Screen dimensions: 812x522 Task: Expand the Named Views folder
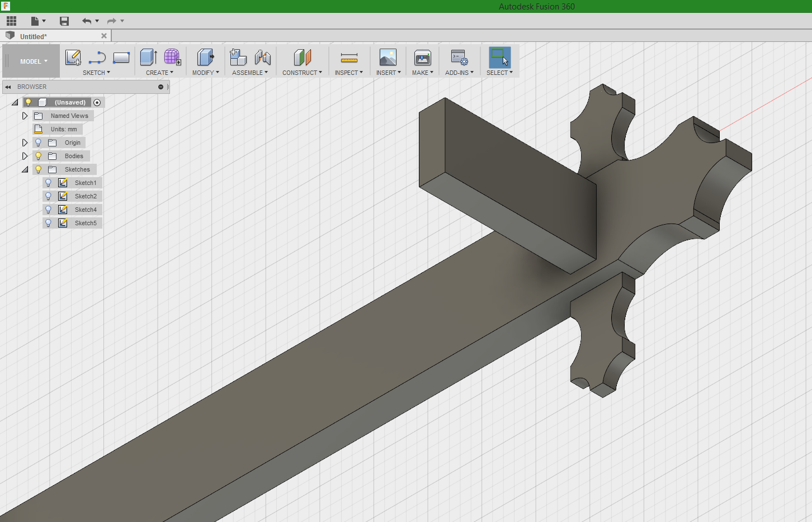[25, 116]
